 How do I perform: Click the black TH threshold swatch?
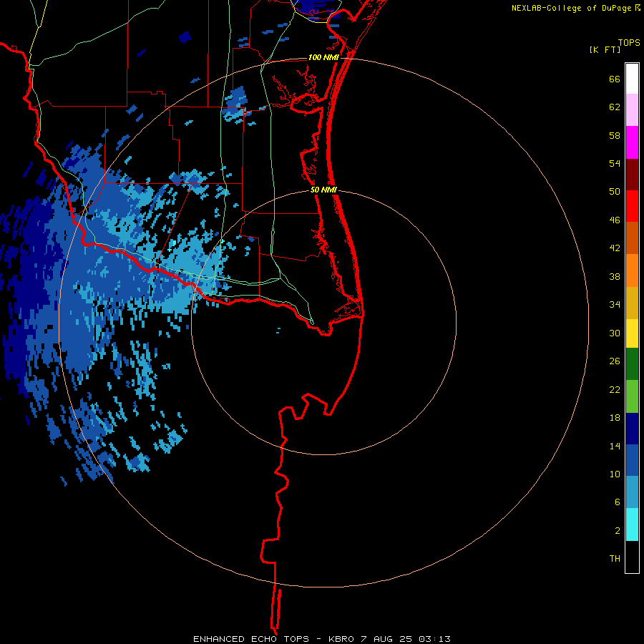632,557
